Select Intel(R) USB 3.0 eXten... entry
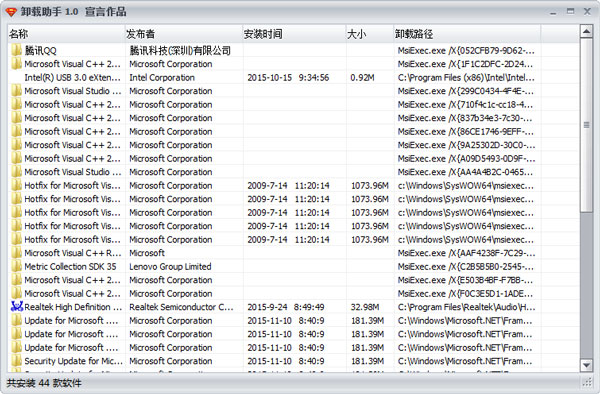 pyautogui.click(x=72, y=78)
